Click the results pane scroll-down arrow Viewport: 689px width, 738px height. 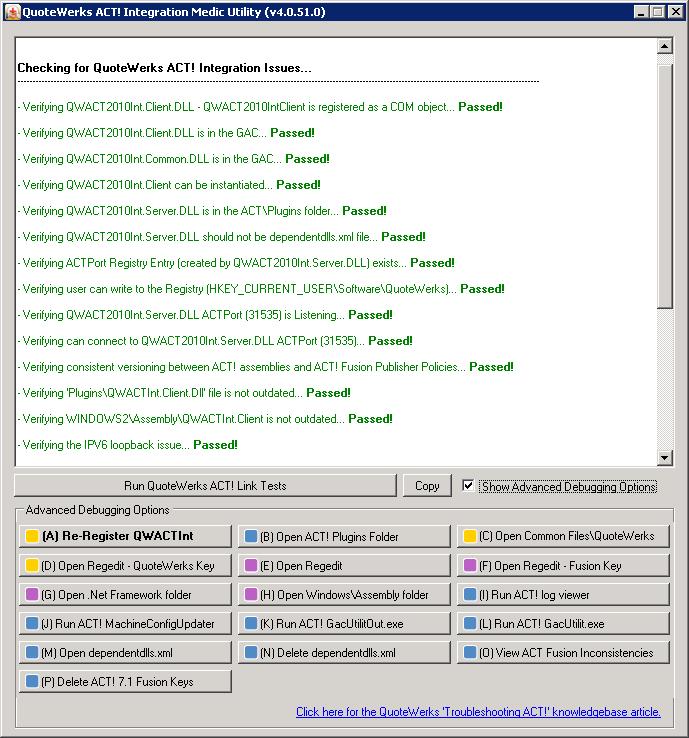(665, 457)
